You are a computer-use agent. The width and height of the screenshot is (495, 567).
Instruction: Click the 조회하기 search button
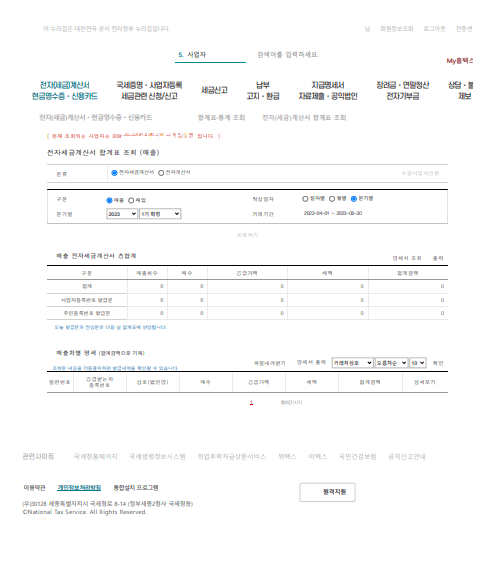pyautogui.click(x=247, y=235)
